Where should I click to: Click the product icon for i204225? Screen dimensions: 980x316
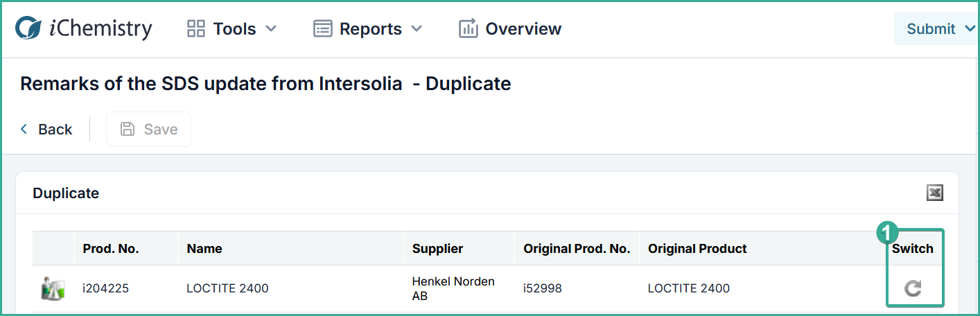[53, 288]
